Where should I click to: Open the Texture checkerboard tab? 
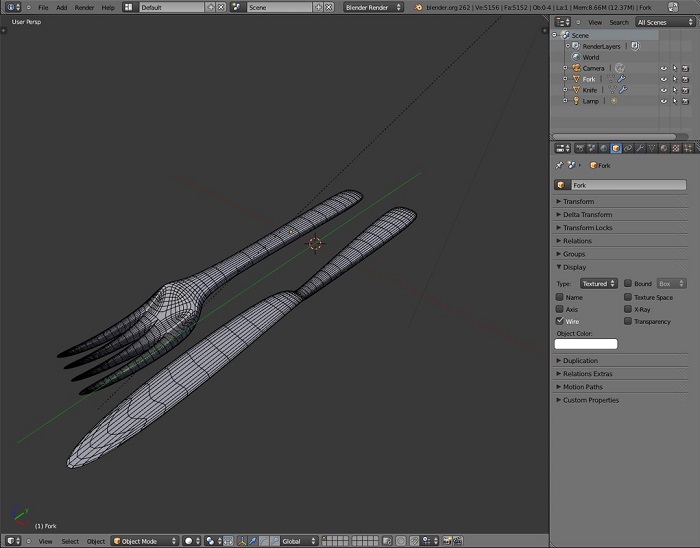click(x=676, y=148)
